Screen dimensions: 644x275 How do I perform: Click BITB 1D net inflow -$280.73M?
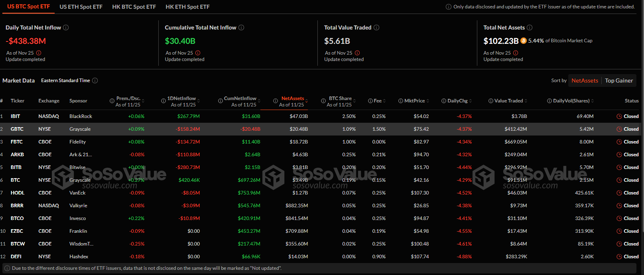click(x=188, y=167)
